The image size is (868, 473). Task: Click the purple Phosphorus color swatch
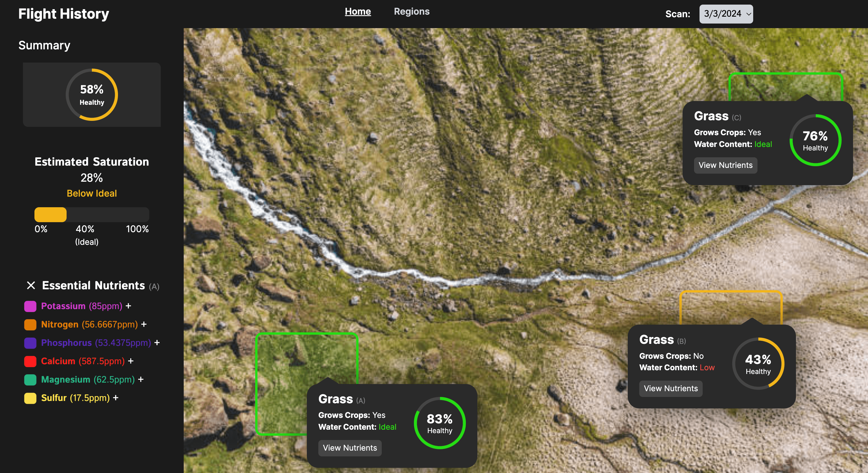pyautogui.click(x=30, y=343)
